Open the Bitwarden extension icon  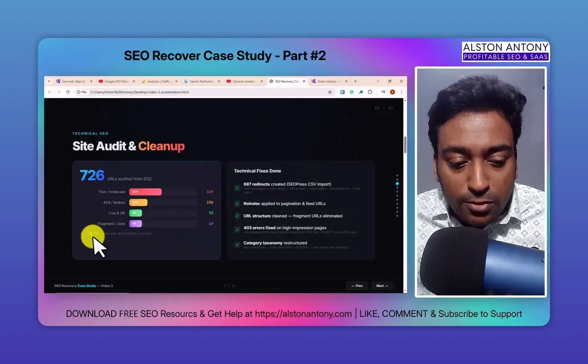[x=342, y=92]
